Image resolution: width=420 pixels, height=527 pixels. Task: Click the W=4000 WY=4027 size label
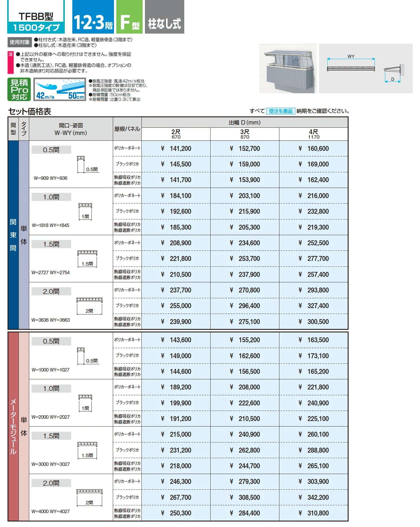coord(51,511)
